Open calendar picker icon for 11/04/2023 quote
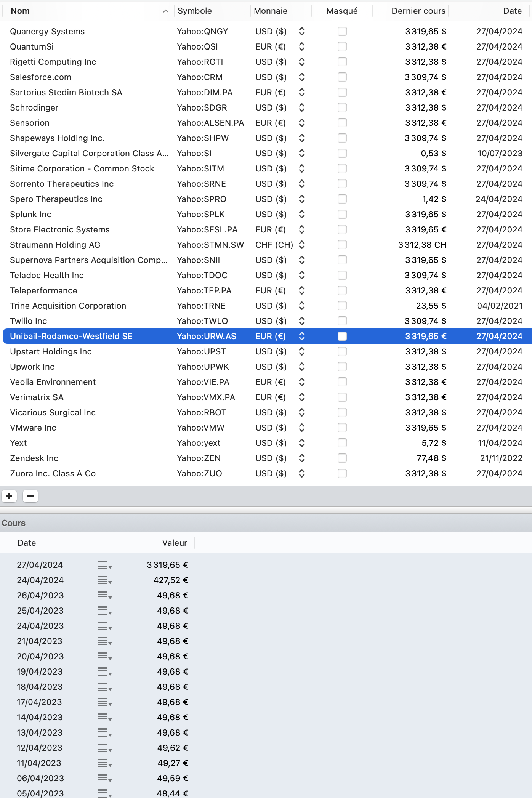 (x=104, y=763)
